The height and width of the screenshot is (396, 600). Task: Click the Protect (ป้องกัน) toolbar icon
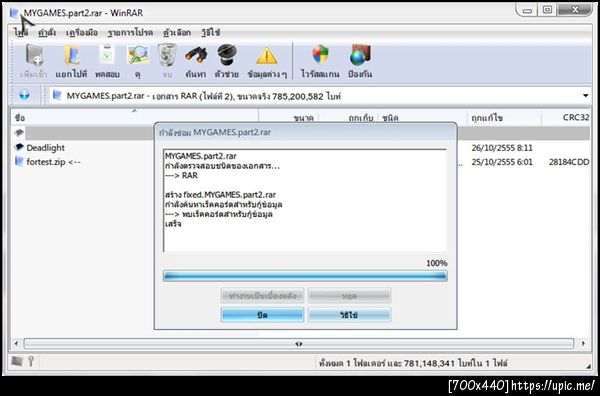[x=360, y=55]
